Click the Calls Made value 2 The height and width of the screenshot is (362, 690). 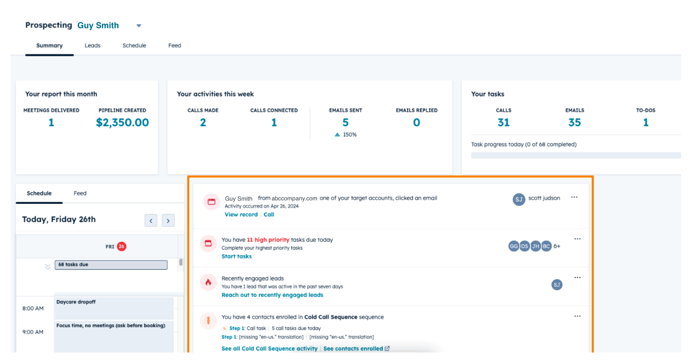click(203, 122)
